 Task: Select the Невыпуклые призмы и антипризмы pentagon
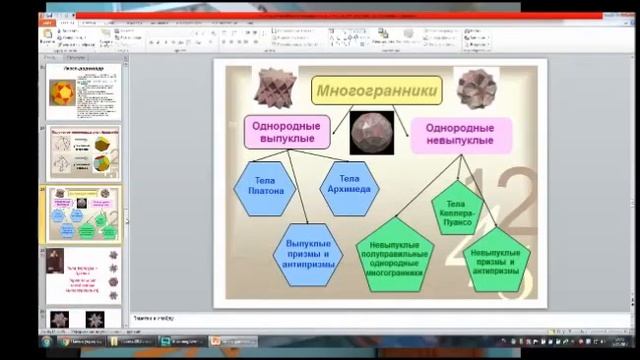(497, 260)
